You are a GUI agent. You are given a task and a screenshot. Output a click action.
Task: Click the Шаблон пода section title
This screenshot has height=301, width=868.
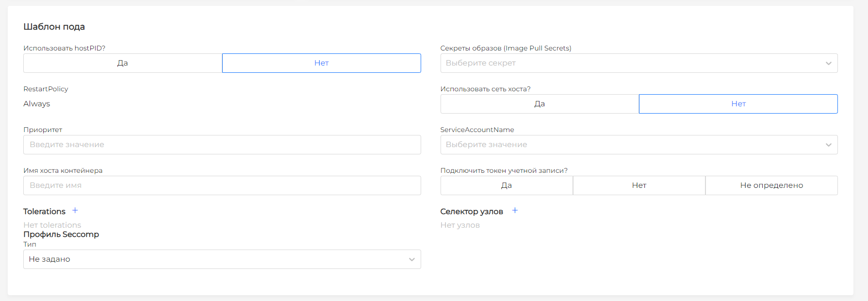point(54,27)
